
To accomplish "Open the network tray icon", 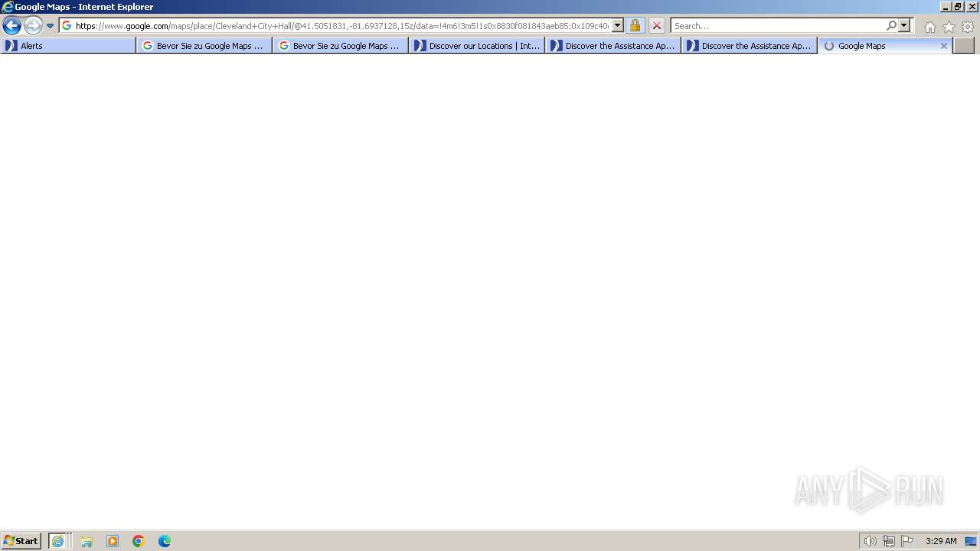I will point(889,541).
